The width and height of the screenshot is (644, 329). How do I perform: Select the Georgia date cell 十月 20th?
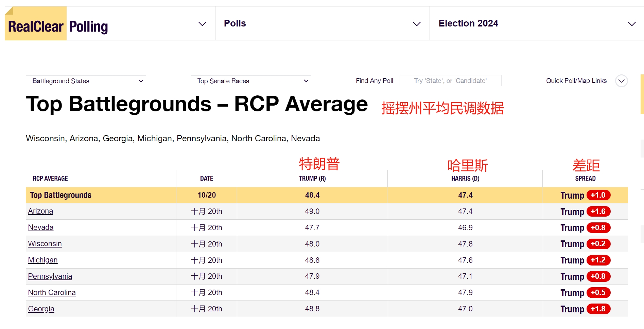click(x=207, y=309)
